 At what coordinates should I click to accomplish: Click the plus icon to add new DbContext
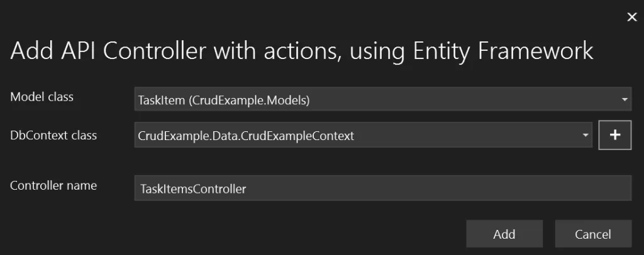click(x=615, y=135)
